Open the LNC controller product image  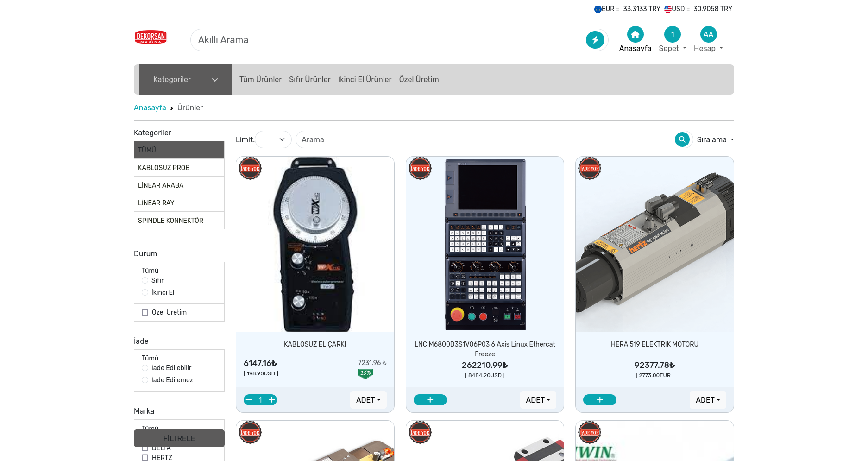pyautogui.click(x=485, y=245)
